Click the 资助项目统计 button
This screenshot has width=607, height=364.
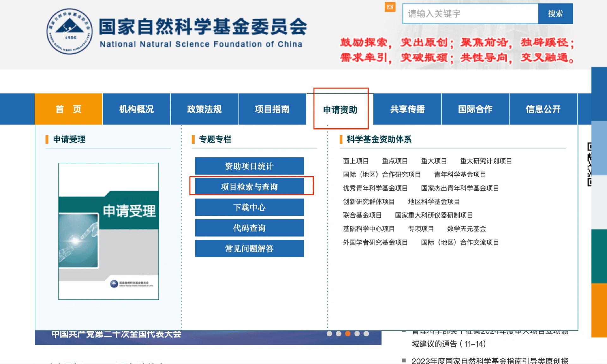click(x=249, y=166)
